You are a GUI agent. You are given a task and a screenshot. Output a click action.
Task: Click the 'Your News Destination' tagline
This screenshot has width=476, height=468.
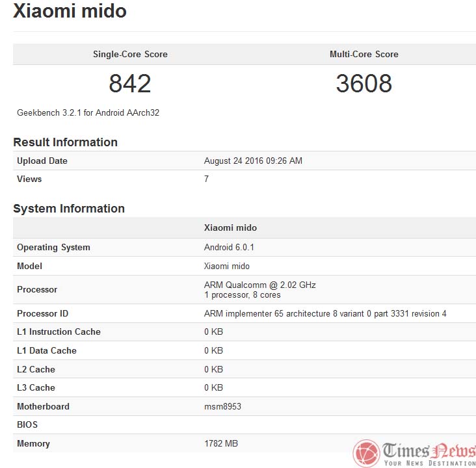click(429, 463)
